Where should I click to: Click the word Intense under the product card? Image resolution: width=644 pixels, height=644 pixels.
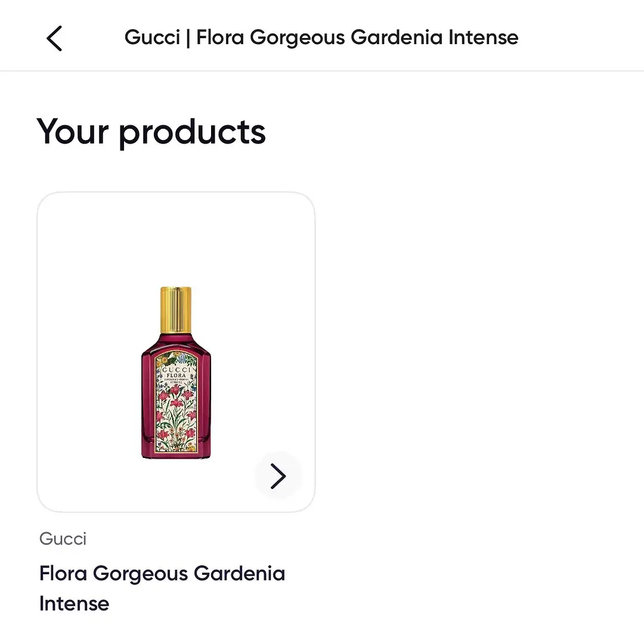(75, 603)
